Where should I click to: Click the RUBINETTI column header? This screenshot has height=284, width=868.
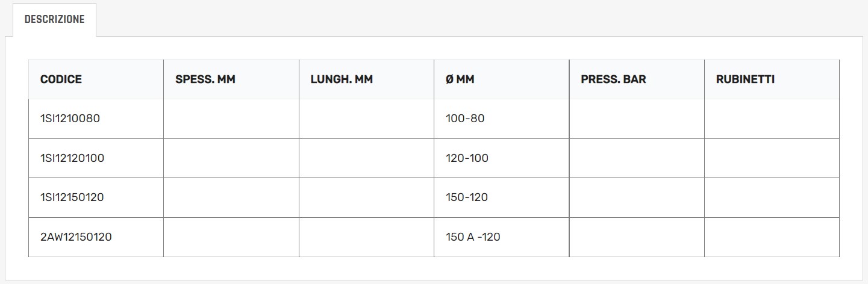click(x=745, y=79)
